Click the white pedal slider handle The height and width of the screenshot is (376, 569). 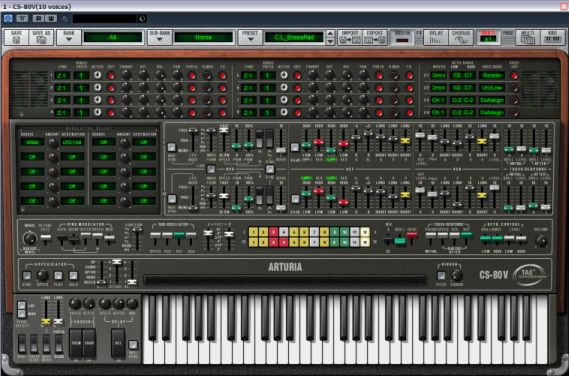58,322
